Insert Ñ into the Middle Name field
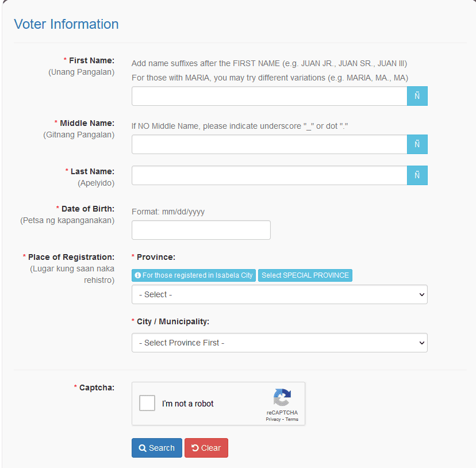Viewport: 476px width, 468px height. click(417, 144)
